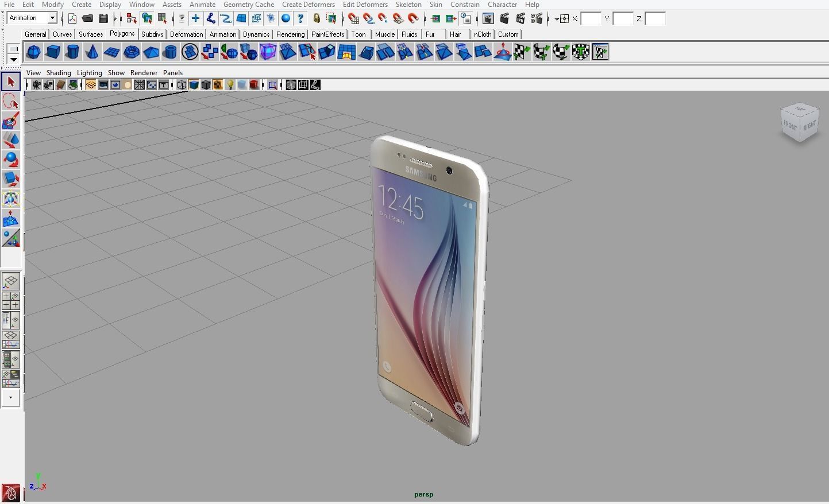Activate the Scale tool in the toolbox
Image resolution: width=829 pixels, height=504 pixels.
click(11, 179)
